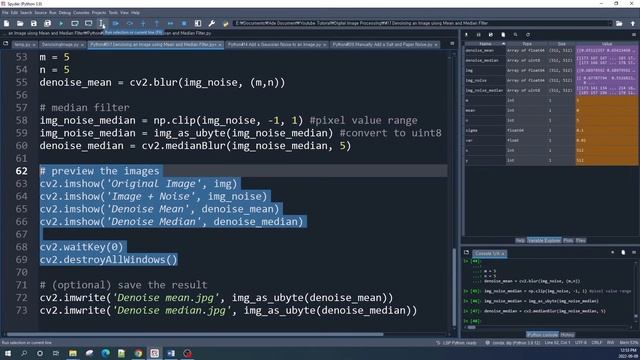This screenshot has height=360, width=640.
Task: Open the File menu
Action: click(x=5, y=13)
